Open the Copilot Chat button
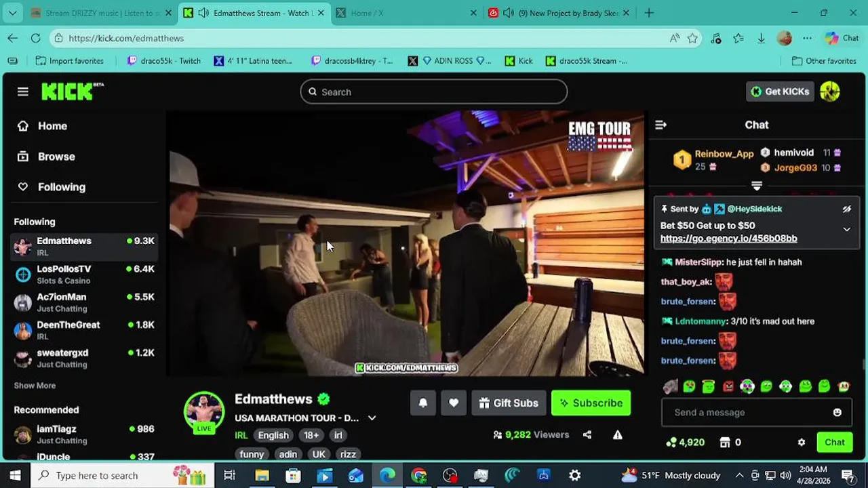The image size is (868, 488). 842,39
